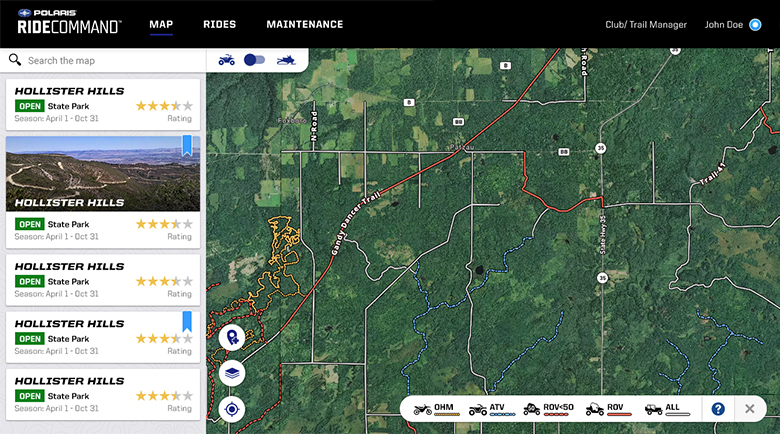Click the Gandy Dancer Trail label
This screenshot has width=780, height=434.
[355, 223]
